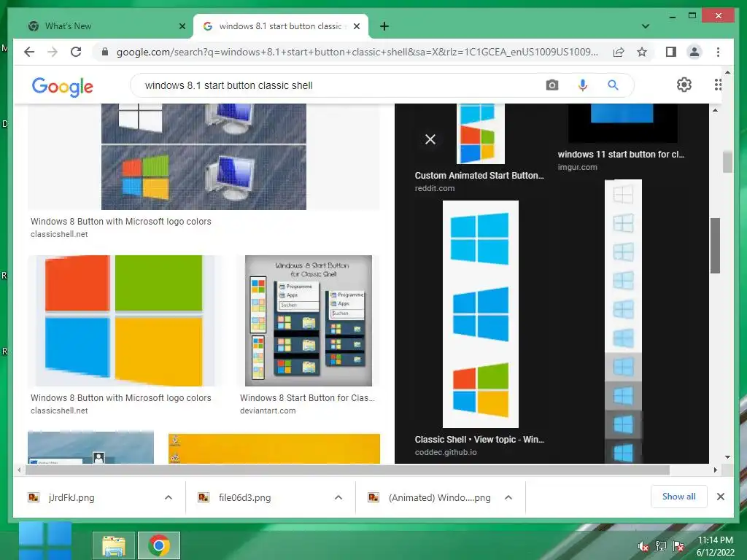The image size is (747, 560).
Task: Open file06d3.png download options chevron
Action: click(338, 497)
